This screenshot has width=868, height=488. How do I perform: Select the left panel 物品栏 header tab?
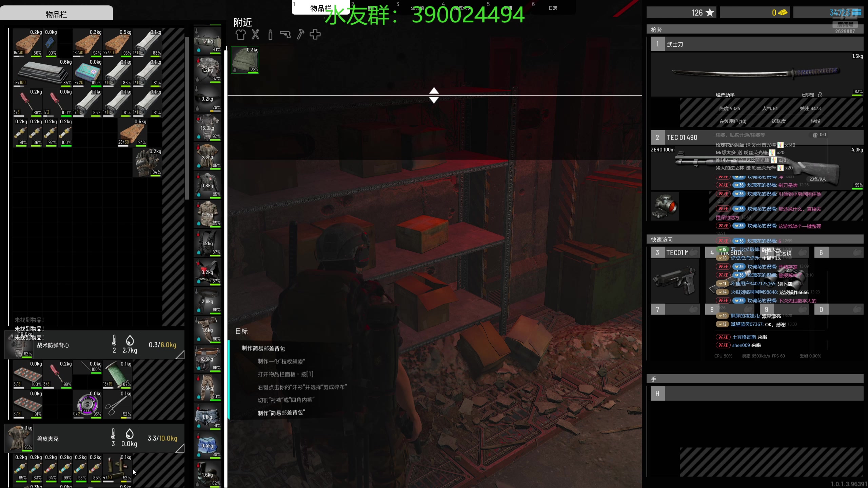pyautogui.click(x=56, y=14)
